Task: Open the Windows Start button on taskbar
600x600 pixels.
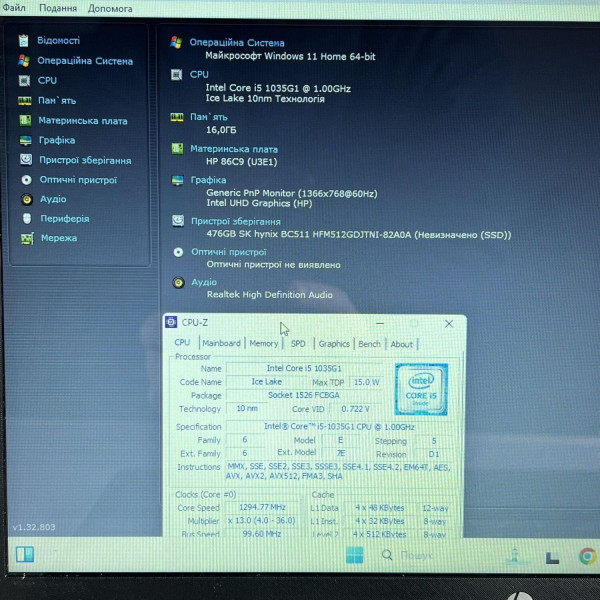Action: point(354,554)
